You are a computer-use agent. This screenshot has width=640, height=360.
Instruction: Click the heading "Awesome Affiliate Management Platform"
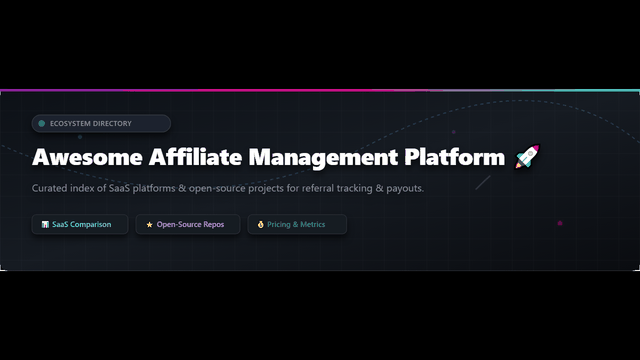[x=269, y=158]
